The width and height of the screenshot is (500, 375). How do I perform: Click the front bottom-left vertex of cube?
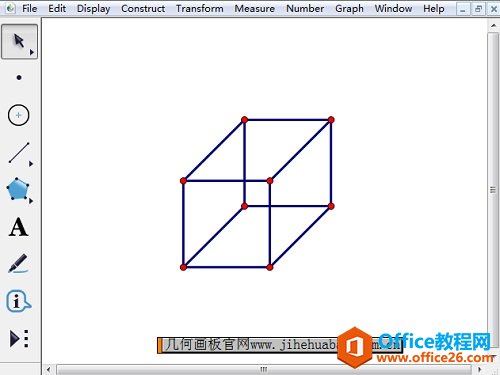[183, 267]
